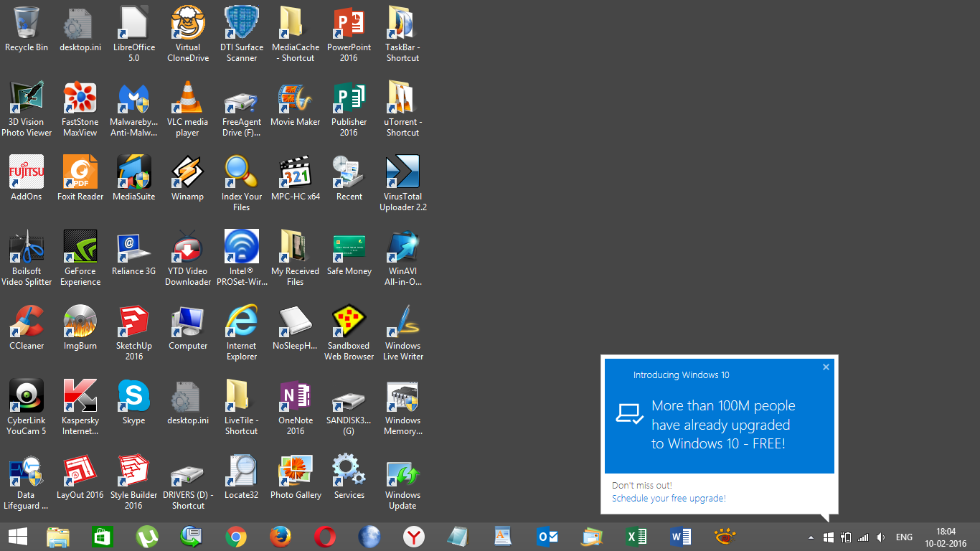Select the Virtual CloneDrive icon

pyautogui.click(x=188, y=23)
